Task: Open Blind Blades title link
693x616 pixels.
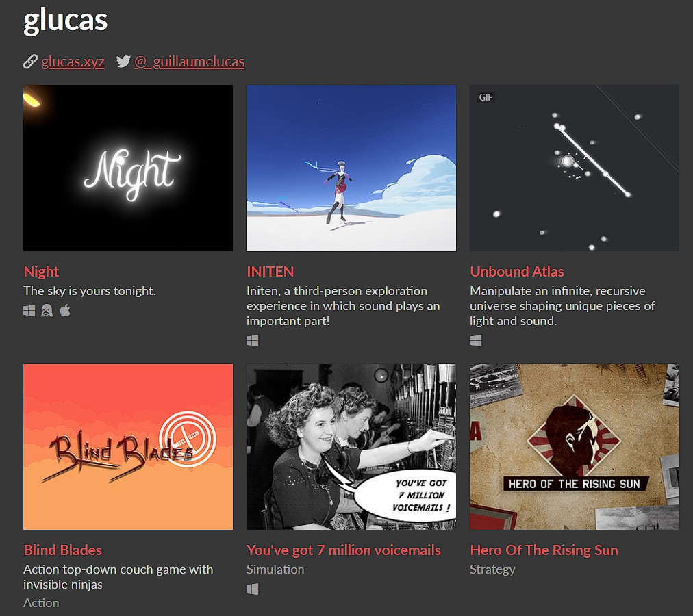Action: [63, 550]
